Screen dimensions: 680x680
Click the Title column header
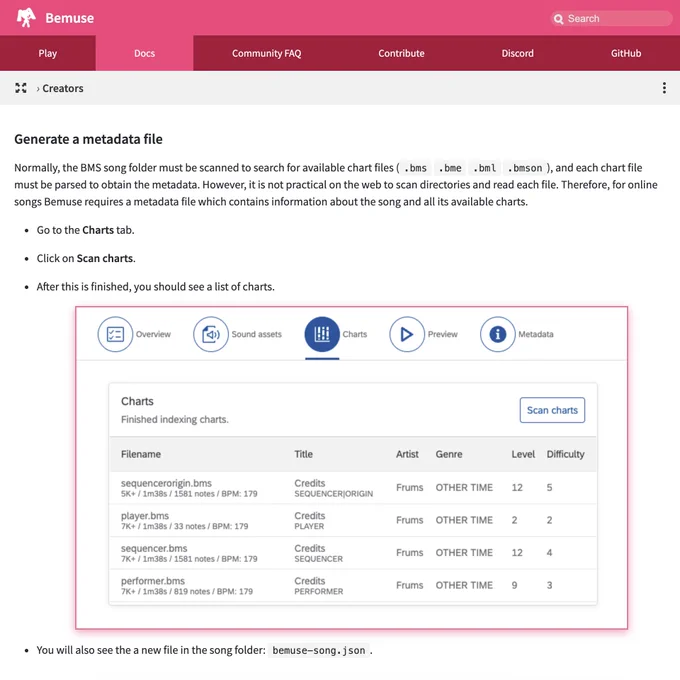304,454
